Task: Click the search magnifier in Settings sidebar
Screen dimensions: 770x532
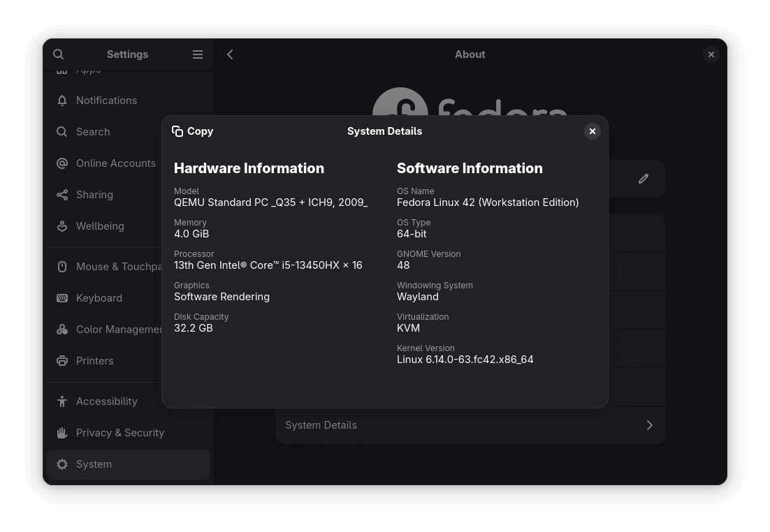Action: tap(58, 54)
